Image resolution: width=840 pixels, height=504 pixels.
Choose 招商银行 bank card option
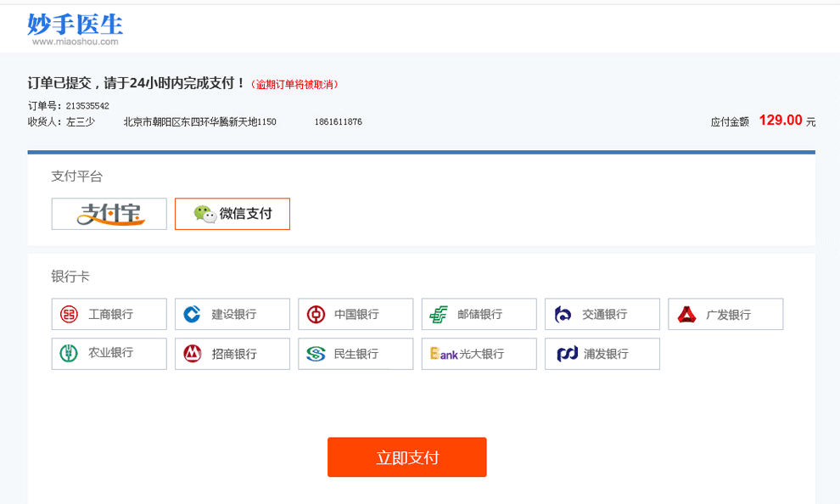(232, 354)
